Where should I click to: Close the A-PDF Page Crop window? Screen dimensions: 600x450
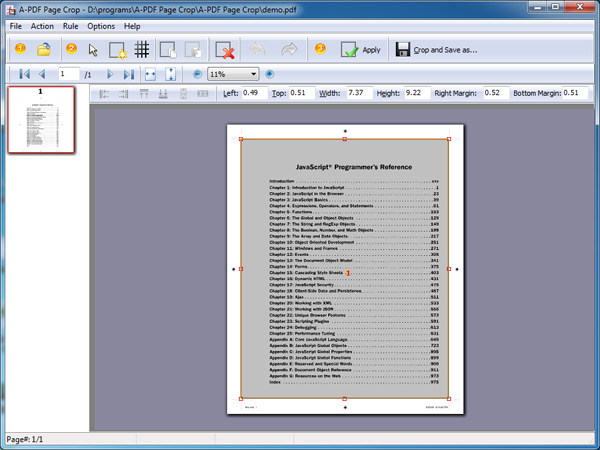click(579, 7)
